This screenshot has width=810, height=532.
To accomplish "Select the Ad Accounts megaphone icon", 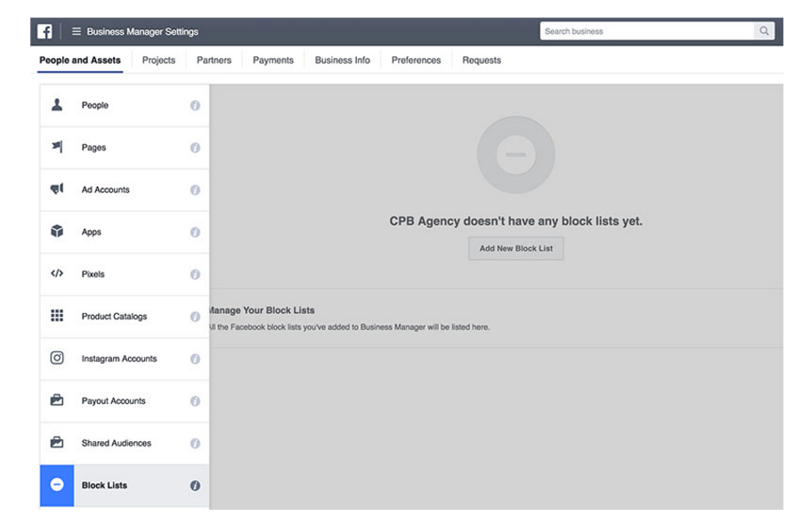I will point(57,189).
